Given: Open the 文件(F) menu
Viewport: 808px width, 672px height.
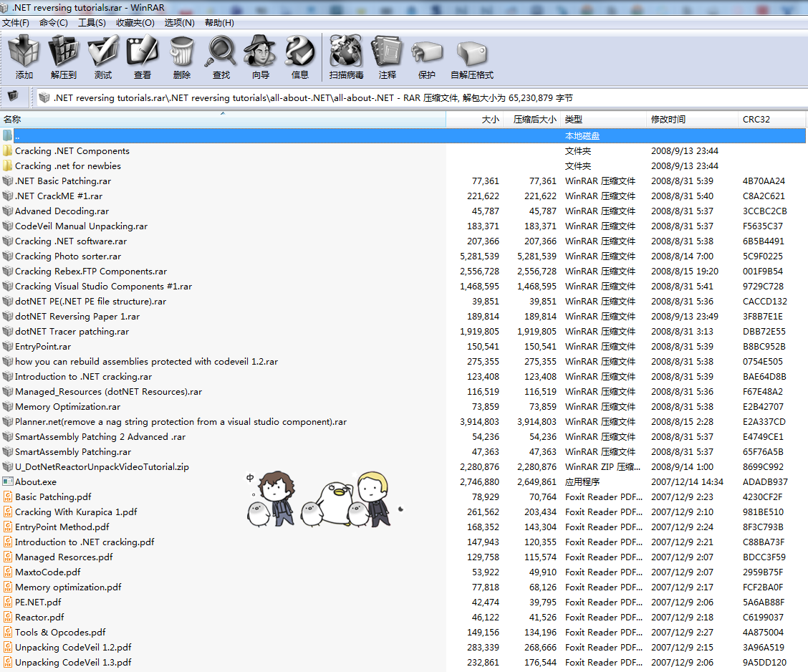Looking at the screenshot, I should [16, 23].
